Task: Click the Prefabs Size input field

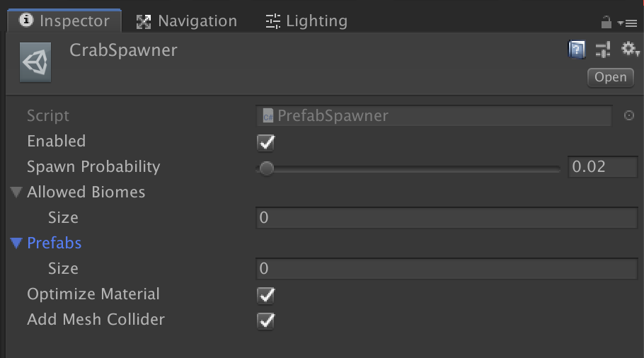Action: click(447, 269)
